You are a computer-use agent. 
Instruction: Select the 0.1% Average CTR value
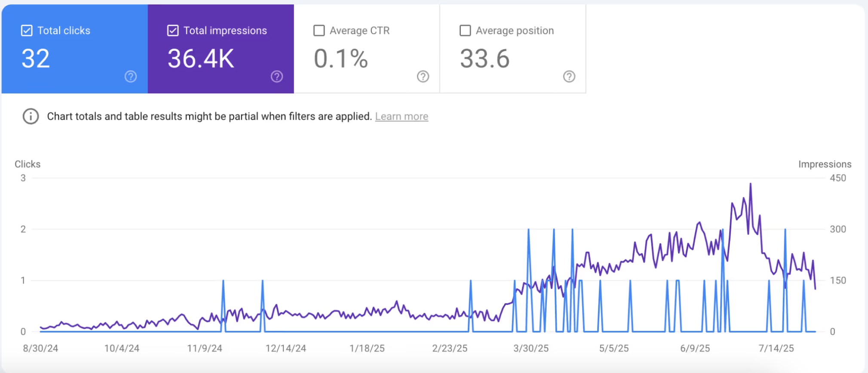click(340, 59)
